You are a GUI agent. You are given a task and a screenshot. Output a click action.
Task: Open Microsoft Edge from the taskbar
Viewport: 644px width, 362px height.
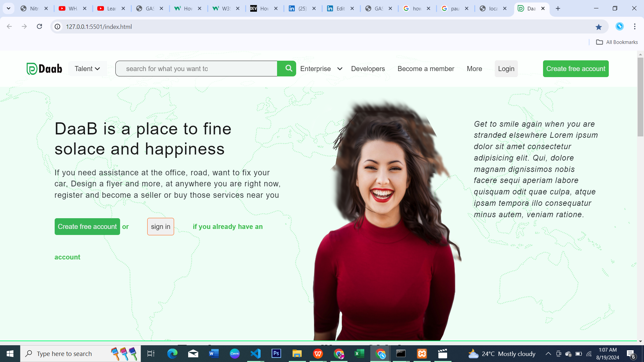[x=172, y=354]
